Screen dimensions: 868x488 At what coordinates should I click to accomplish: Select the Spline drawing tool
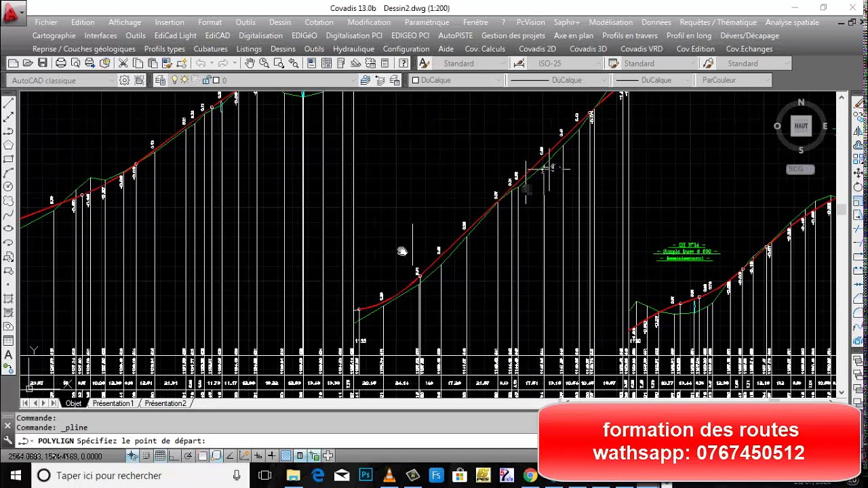pos(8,215)
